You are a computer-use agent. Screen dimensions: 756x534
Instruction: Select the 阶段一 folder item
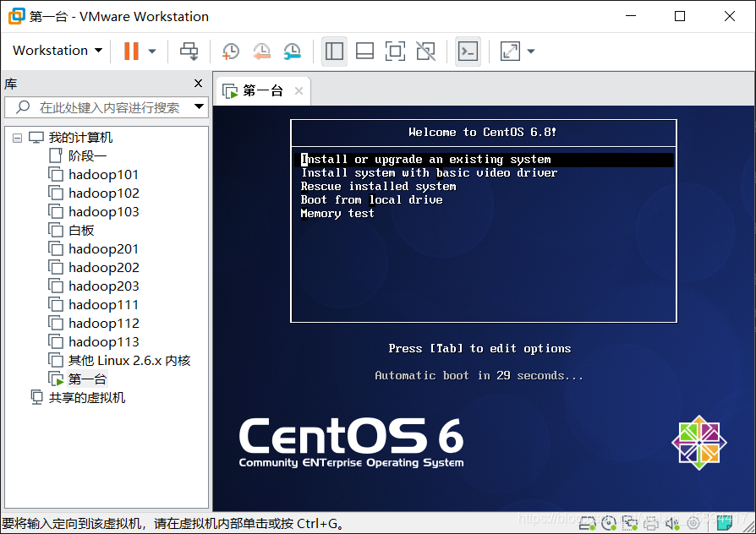87,155
